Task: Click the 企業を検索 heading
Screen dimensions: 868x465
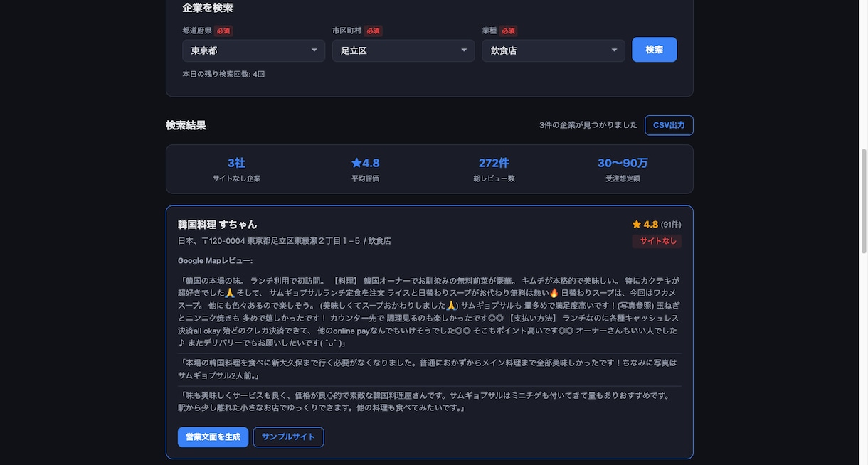Action: pyautogui.click(x=208, y=8)
